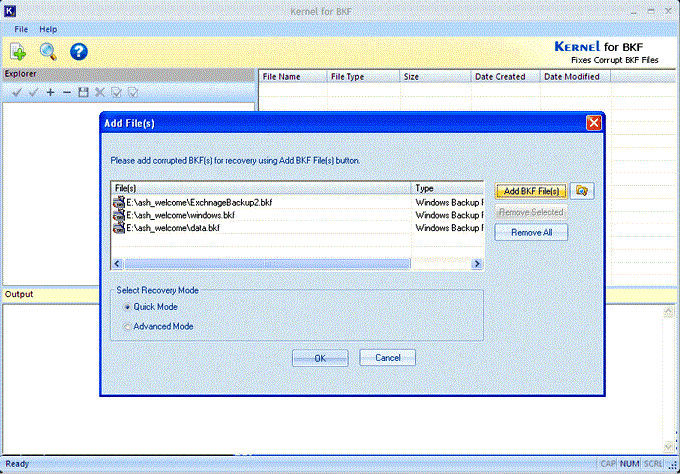This screenshot has width=680, height=474.
Task: Open the File menu
Action: click(x=21, y=29)
